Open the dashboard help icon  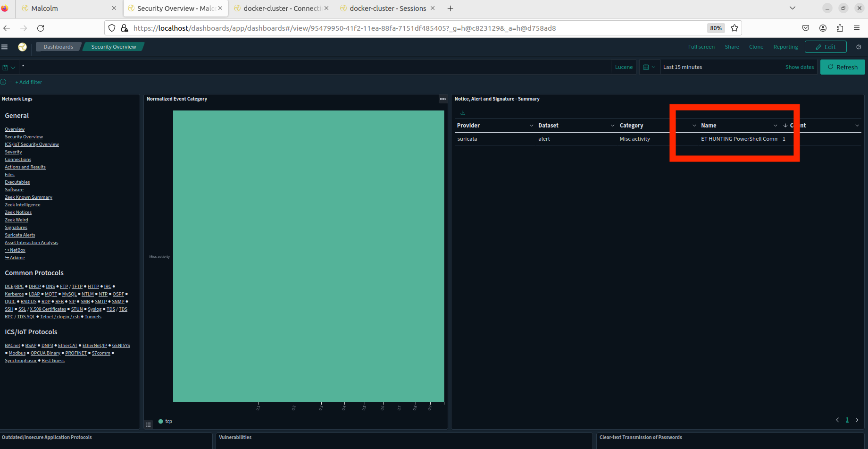pos(859,47)
